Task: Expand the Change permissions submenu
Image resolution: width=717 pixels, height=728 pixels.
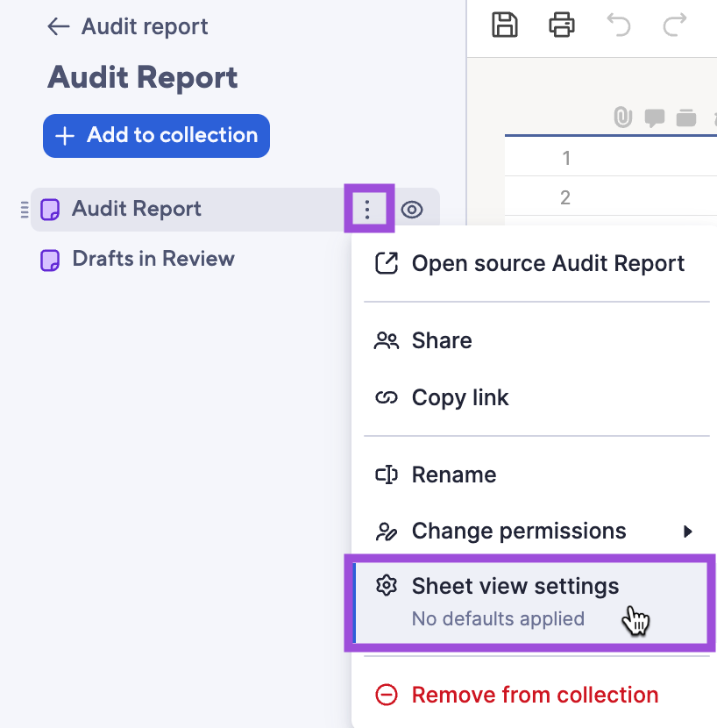Action: pos(519,531)
